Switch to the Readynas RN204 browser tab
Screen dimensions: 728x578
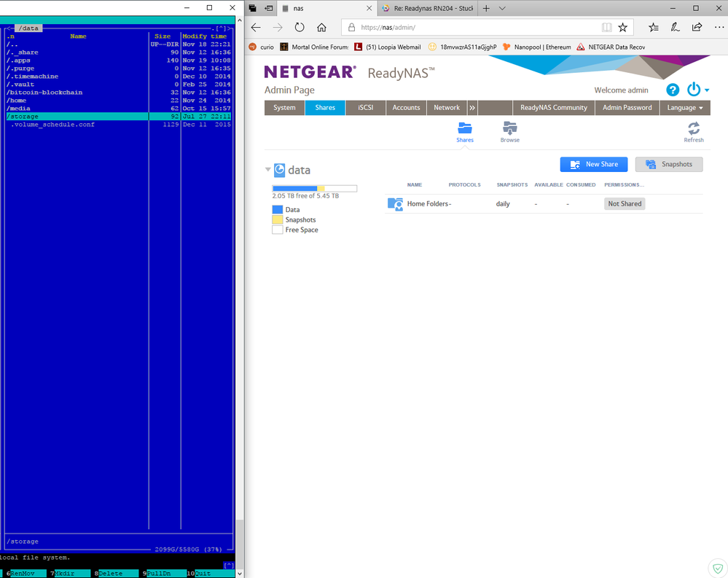click(427, 8)
